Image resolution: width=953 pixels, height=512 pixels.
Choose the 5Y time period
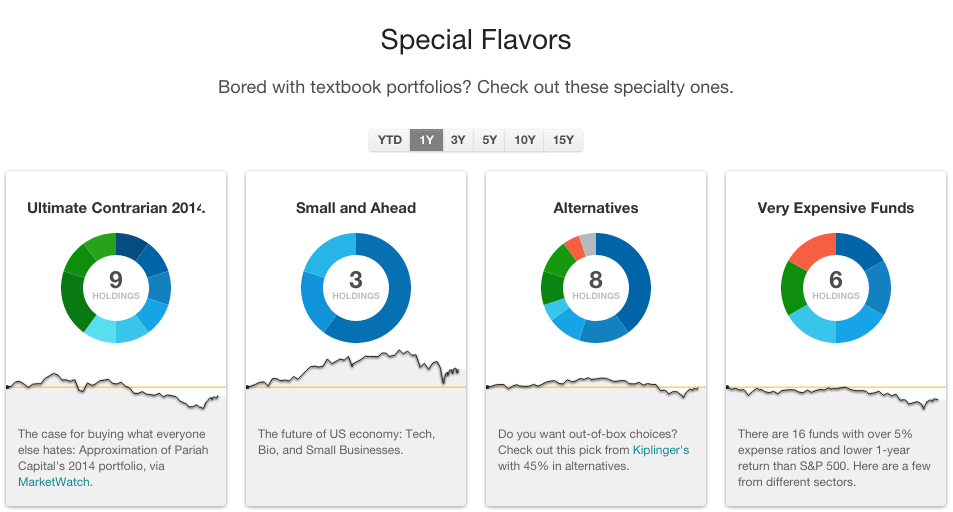[489, 140]
